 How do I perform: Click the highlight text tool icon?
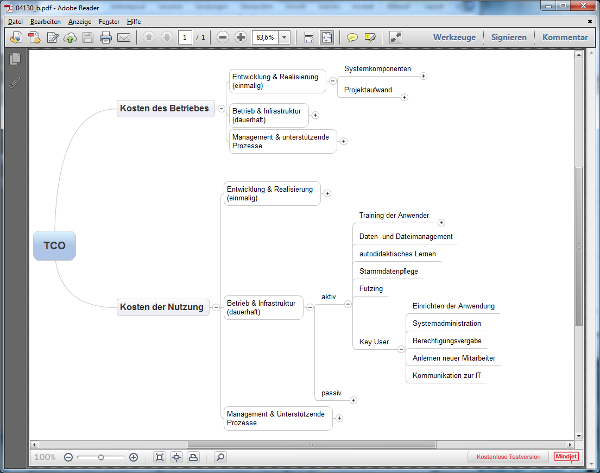pos(370,38)
